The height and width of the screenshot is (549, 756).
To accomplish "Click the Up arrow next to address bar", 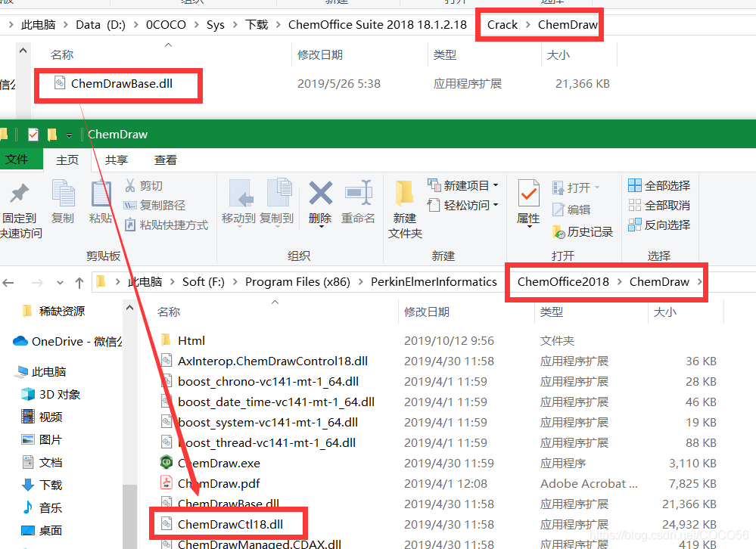I will [x=79, y=283].
